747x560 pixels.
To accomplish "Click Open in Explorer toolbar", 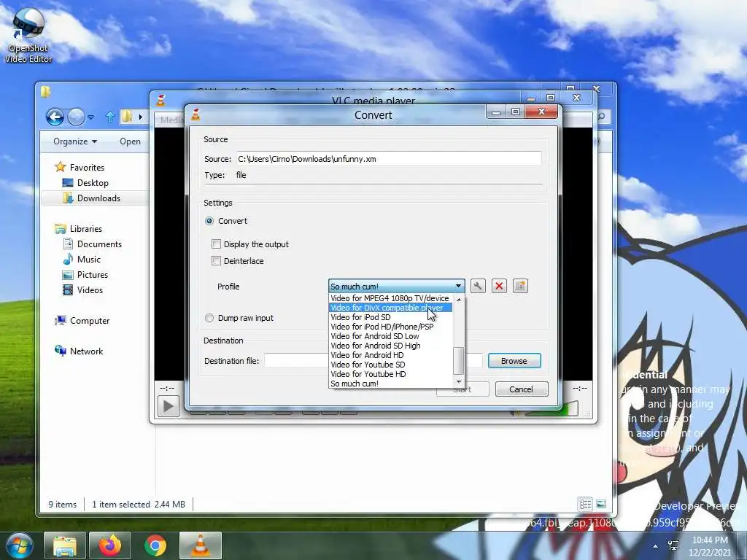I will 130,141.
